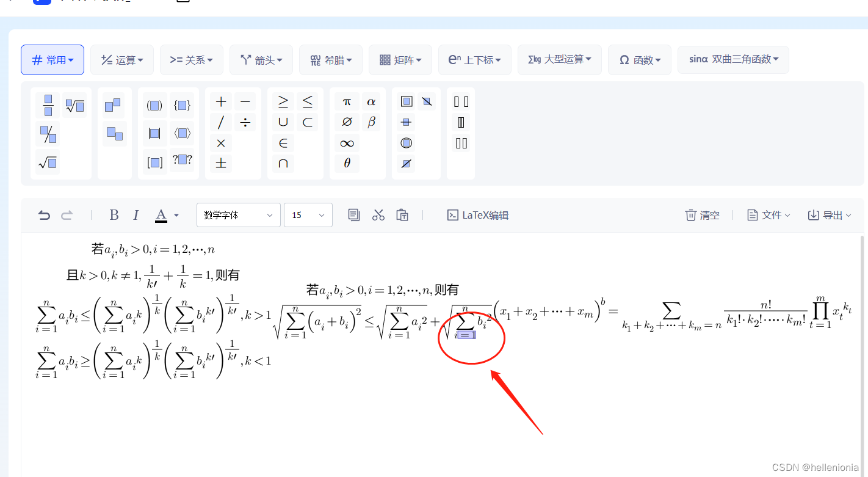Open the 希腊 Greek letters menu
The image size is (868, 477).
pyautogui.click(x=330, y=59)
